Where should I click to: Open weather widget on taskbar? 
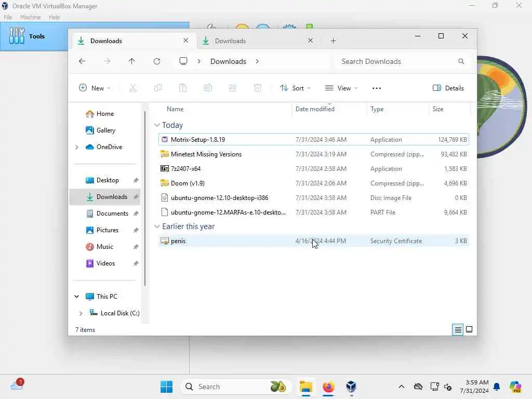click(x=17, y=385)
